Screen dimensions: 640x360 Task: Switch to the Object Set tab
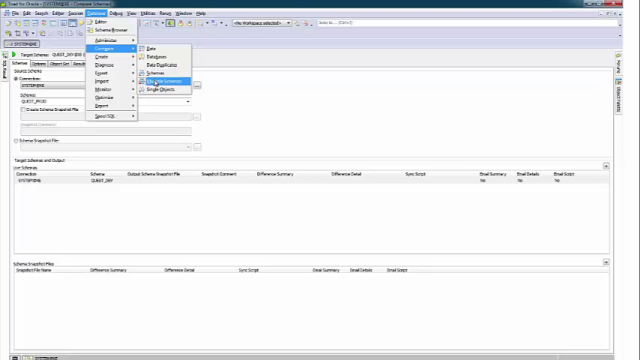point(60,64)
